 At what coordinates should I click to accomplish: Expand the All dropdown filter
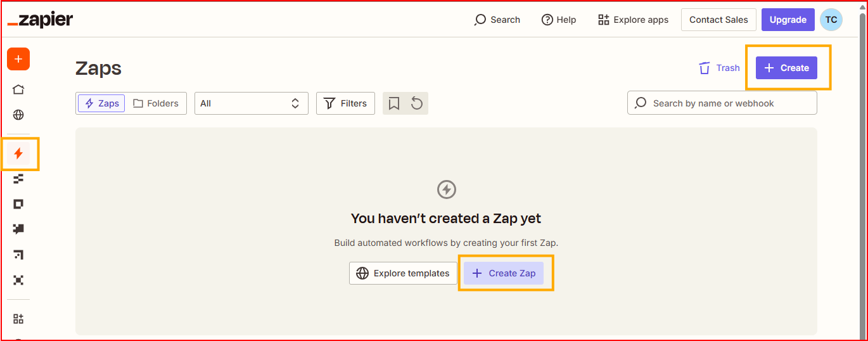[252, 103]
